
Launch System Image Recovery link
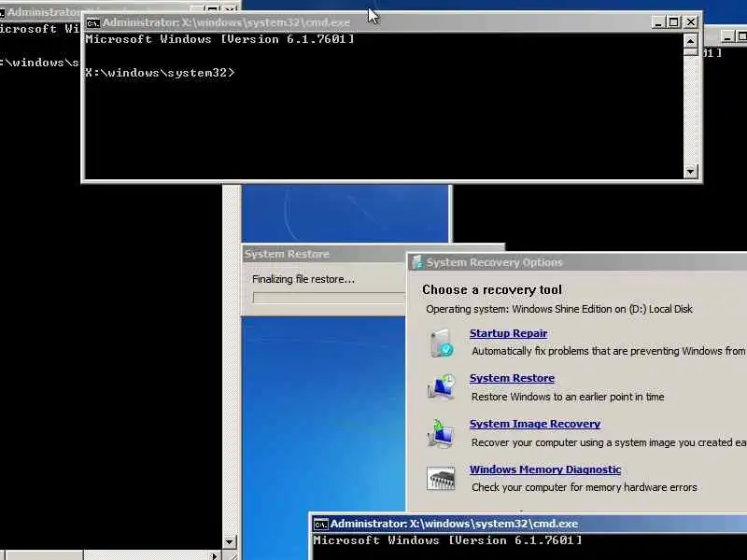click(x=535, y=424)
